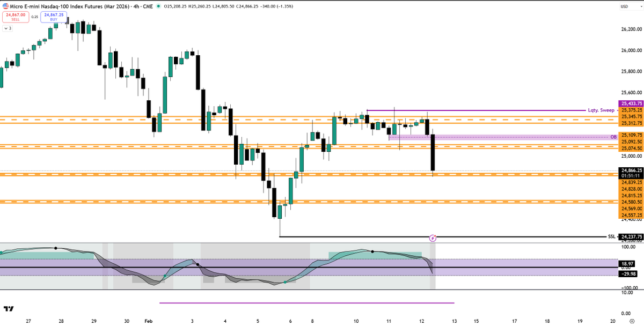Select the purple line in bottom pane
Image resolution: width=644 pixels, height=326 pixels.
click(307, 303)
